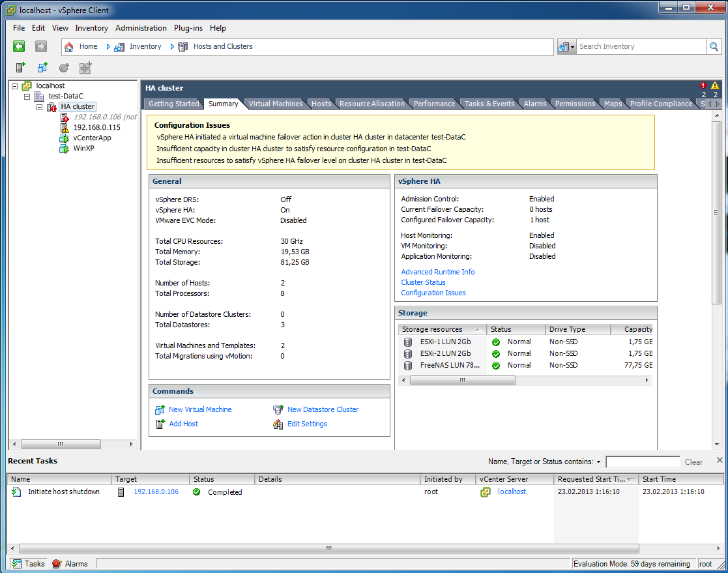Click the Add Host toolbar icon
This screenshot has width=728, height=573.
pyautogui.click(x=20, y=68)
